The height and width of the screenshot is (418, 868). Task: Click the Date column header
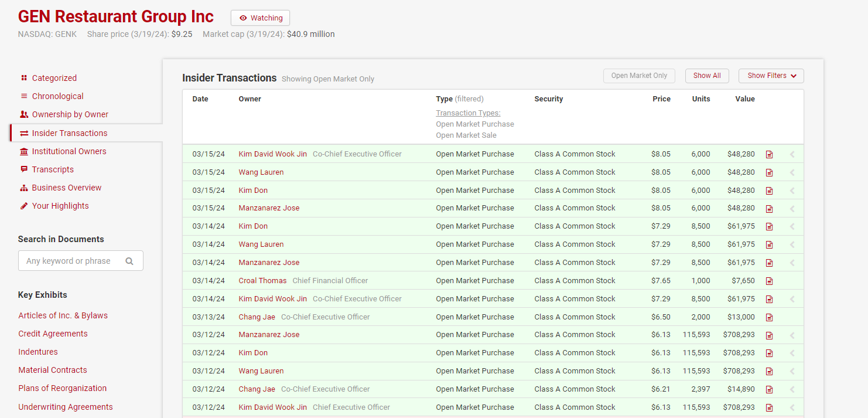tap(200, 99)
